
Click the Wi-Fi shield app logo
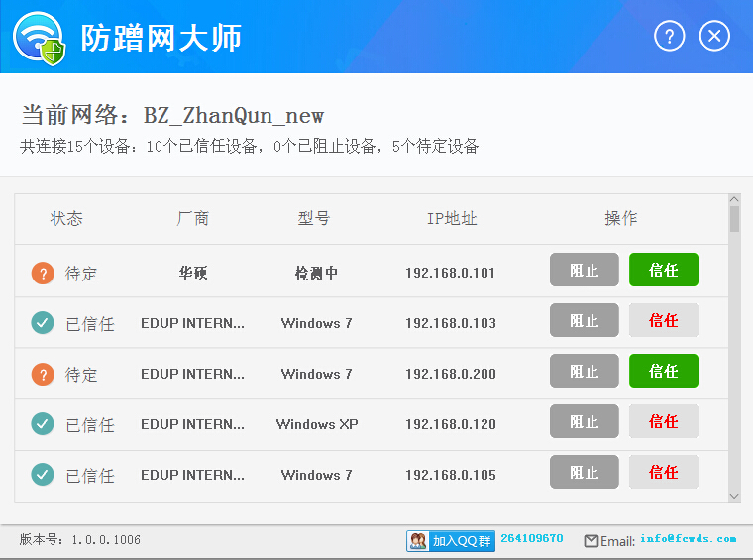coord(40,38)
